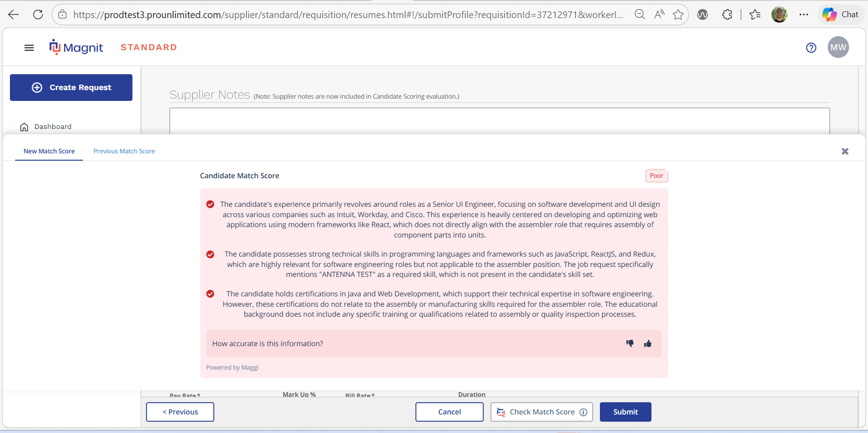Go back with the Previous button
The height and width of the screenshot is (433, 868).
tap(180, 412)
